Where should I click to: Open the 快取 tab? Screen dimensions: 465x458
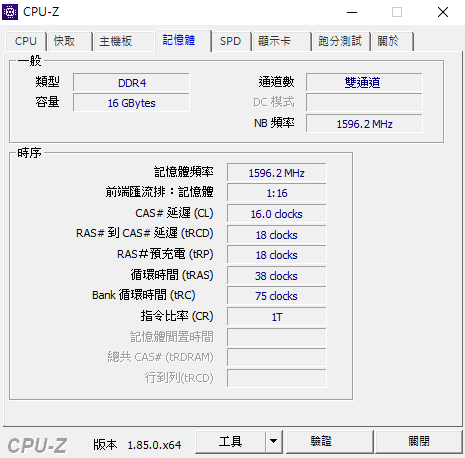click(69, 41)
